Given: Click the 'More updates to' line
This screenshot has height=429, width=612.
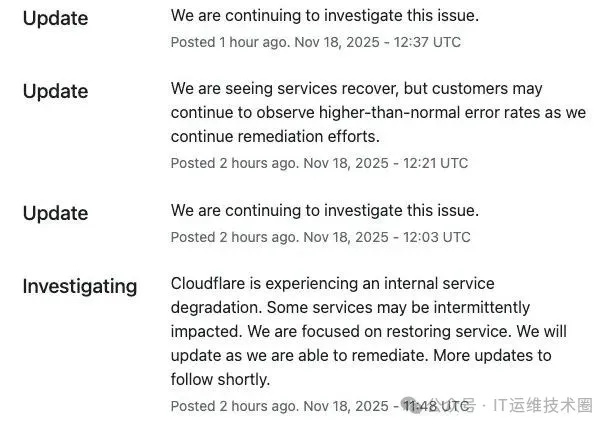Looking at the screenshot, I should [361, 356].
